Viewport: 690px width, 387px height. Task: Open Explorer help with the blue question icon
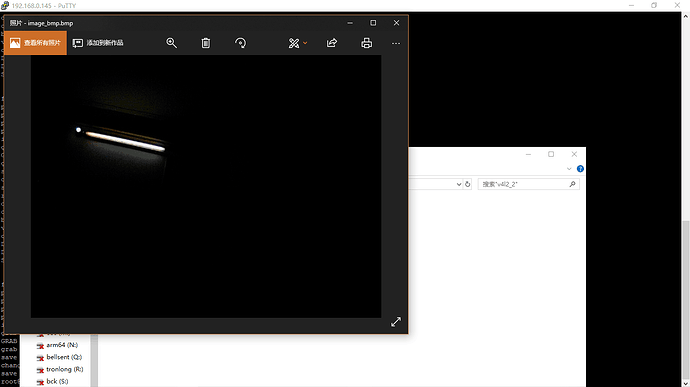[580, 169]
